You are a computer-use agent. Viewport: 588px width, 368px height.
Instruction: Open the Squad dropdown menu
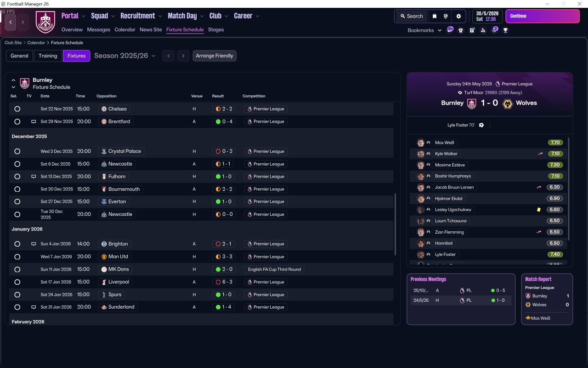click(103, 16)
